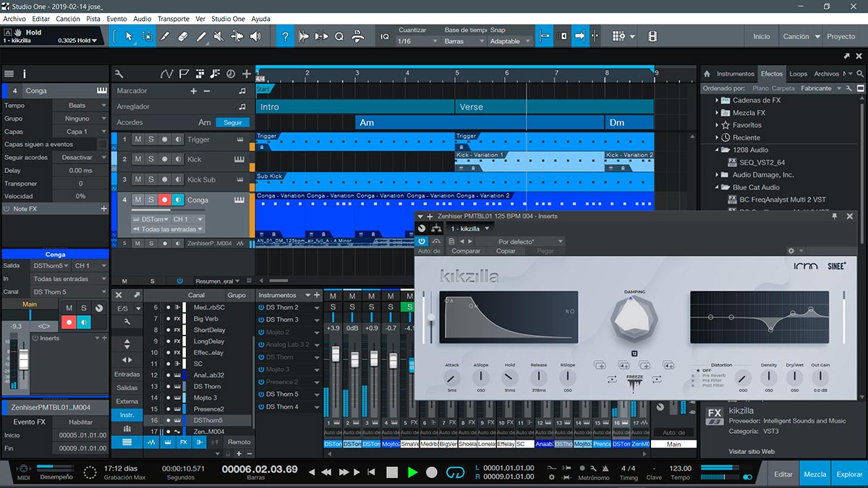
Task: Switch to the Instrumentos browser tab
Action: (735, 74)
